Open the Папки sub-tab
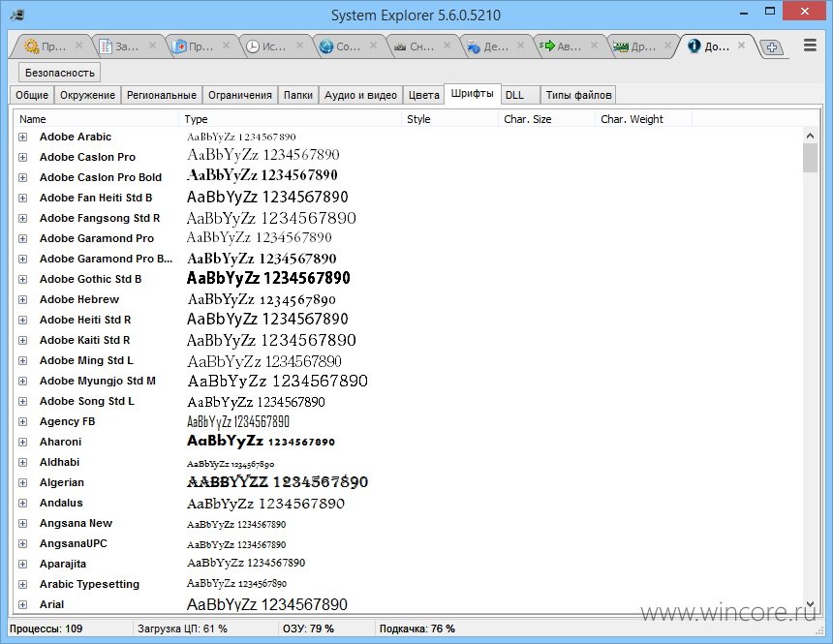Screen dimensions: 833x644 tap(298, 95)
